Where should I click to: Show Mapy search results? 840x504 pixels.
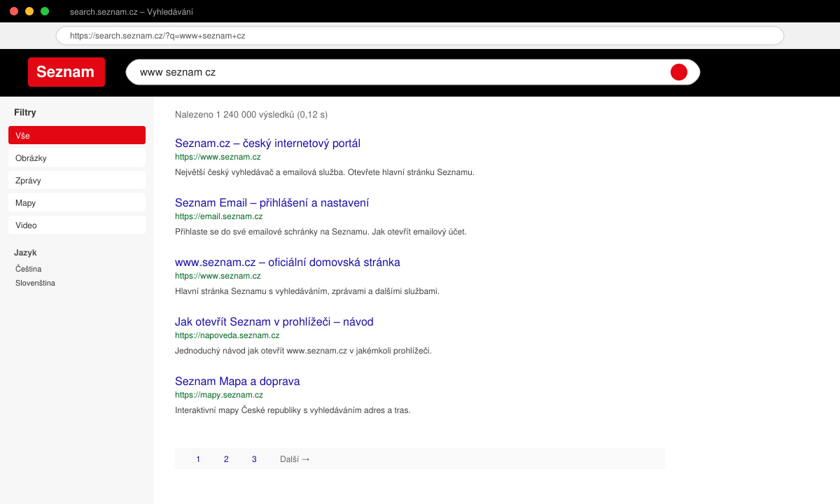point(77,202)
